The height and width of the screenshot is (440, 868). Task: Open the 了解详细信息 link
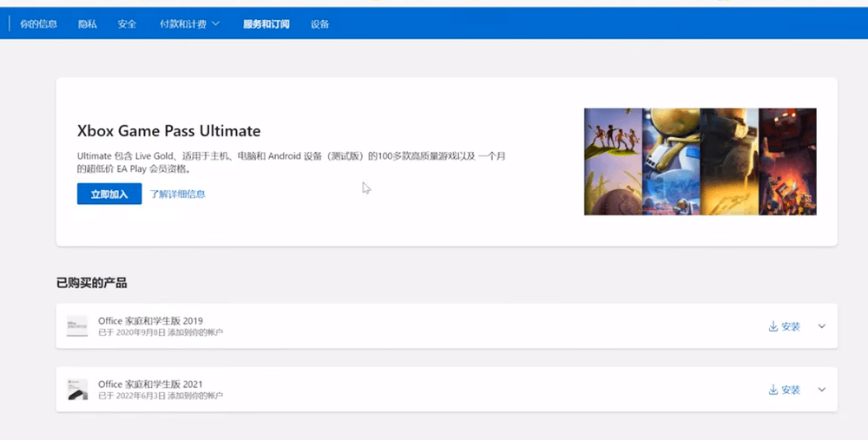pyautogui.click(x=178, y=194)
